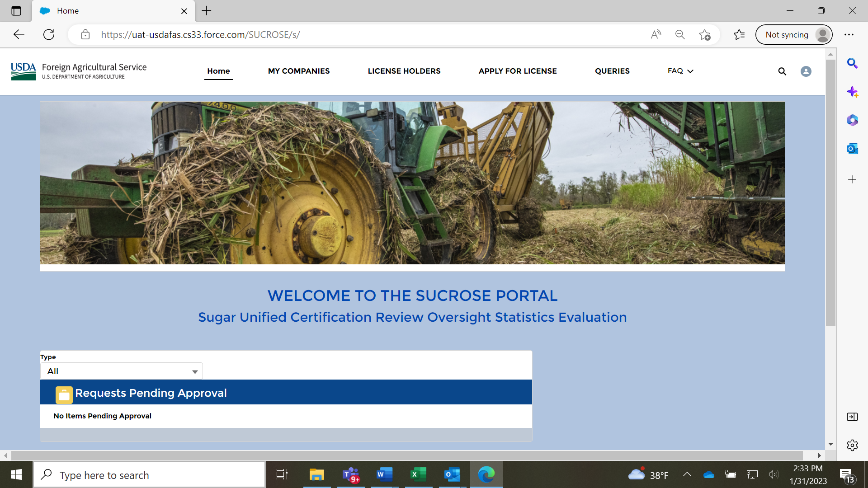The height and width of the screenshot is (488, 868).
Task: Click the zoom magnifier icon in address bar
Action: 680,35
